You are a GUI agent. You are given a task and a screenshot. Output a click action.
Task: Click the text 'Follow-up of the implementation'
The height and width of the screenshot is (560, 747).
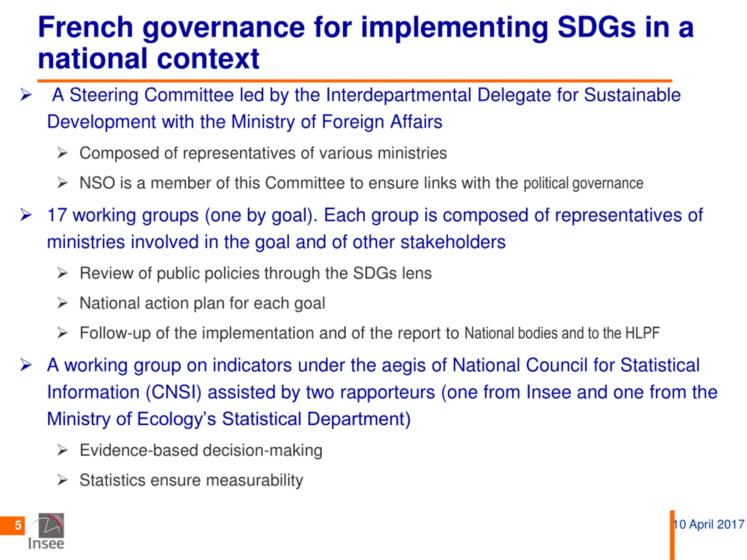tap(197, 333)
